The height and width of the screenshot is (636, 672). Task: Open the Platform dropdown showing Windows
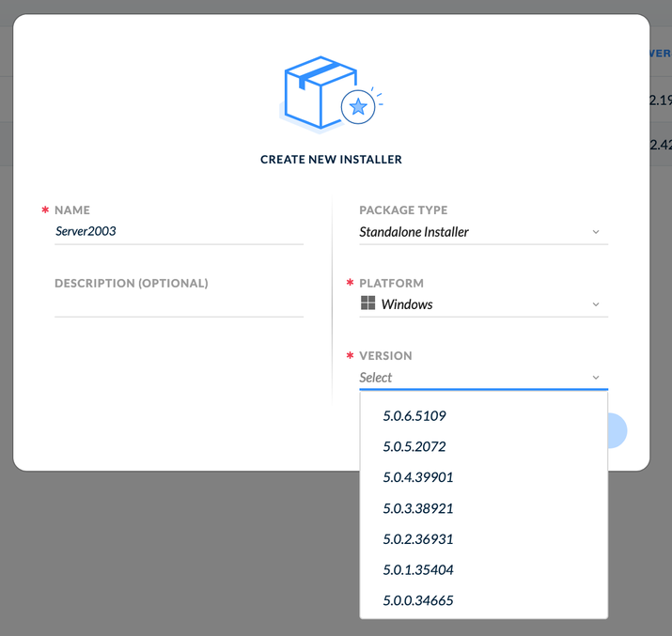pyautogui.click(x=483, y=304)
